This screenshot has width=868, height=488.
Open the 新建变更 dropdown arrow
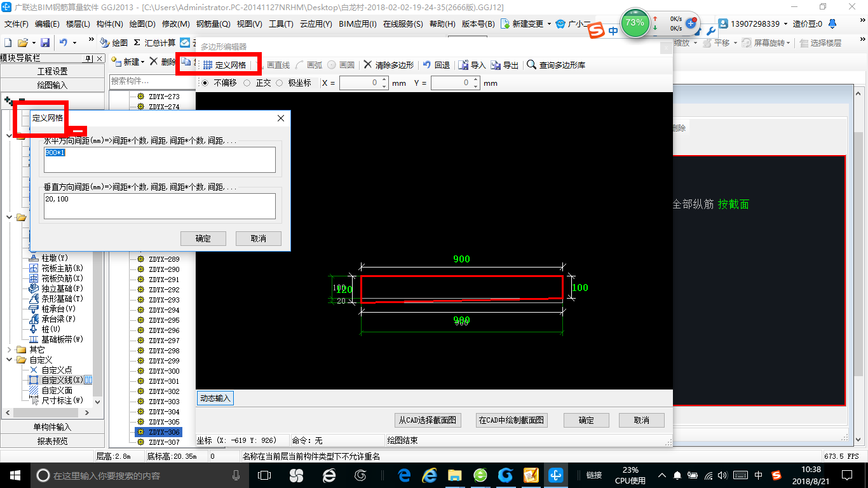tap(549, 24)
